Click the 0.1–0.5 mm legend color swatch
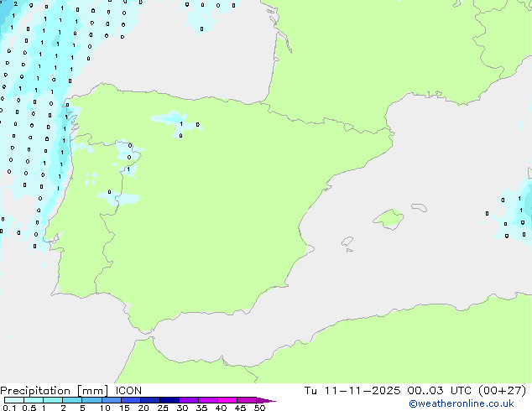532x411 pixels. coord(14,400)
